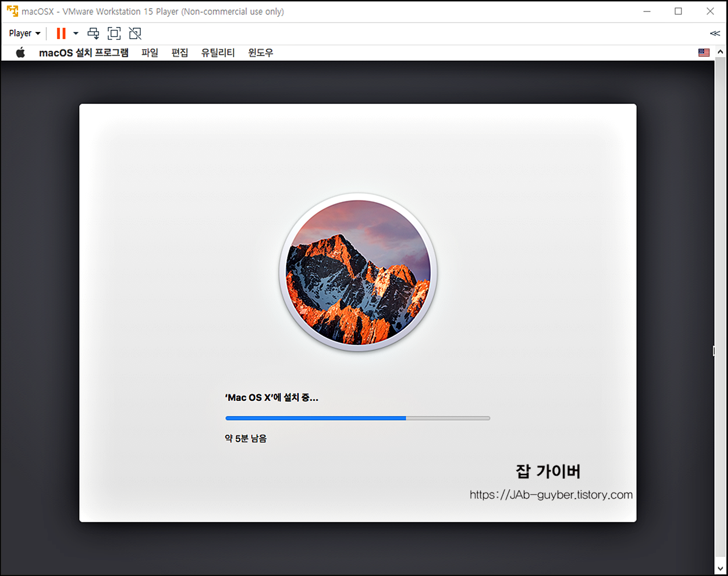Click the "'Mac OS X'에 설치 중..." status text
Viewport: 728px width, 576px height.
coord(272,397)
